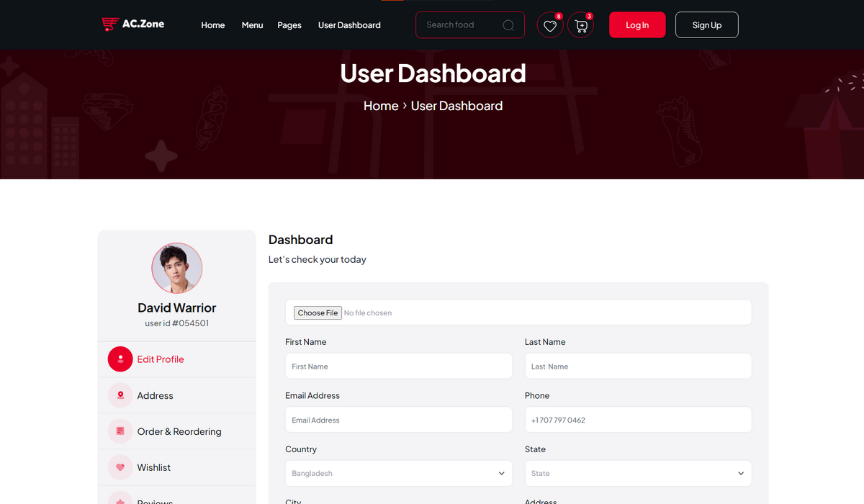
Task: Go to User Dashboard in navbar
Action: coord(349,25)
